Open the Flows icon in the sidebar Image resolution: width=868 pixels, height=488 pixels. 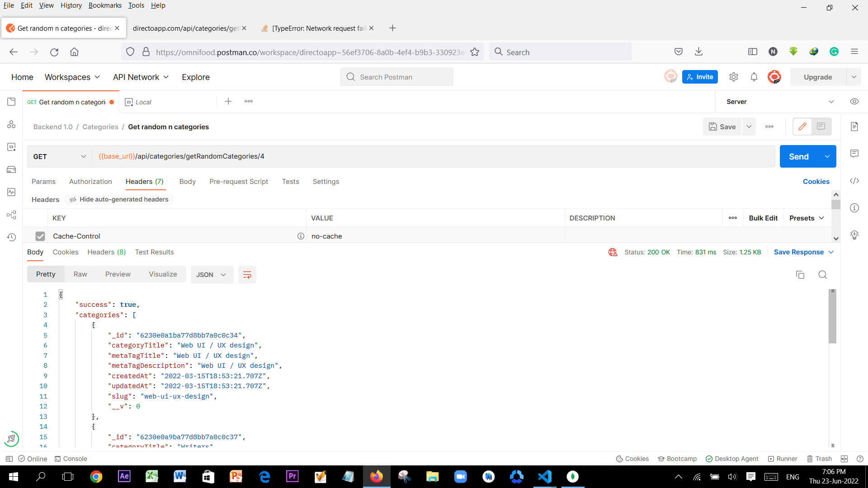pos(11,215)
